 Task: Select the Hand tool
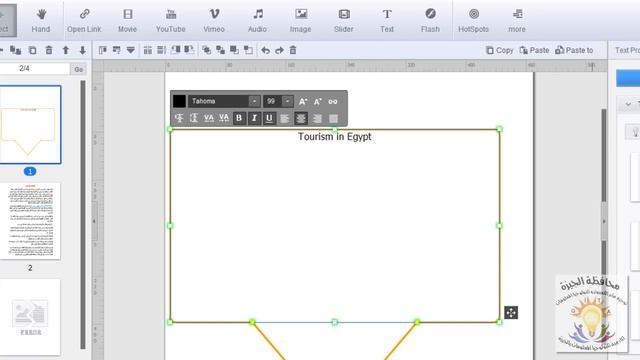41,20
